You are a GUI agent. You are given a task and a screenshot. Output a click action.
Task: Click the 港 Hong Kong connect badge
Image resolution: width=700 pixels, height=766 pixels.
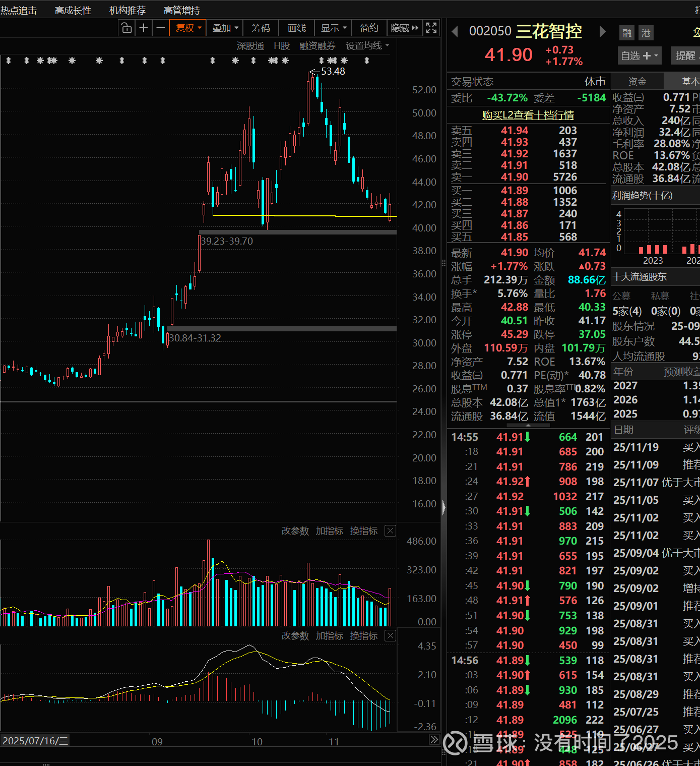coord(646,33)
